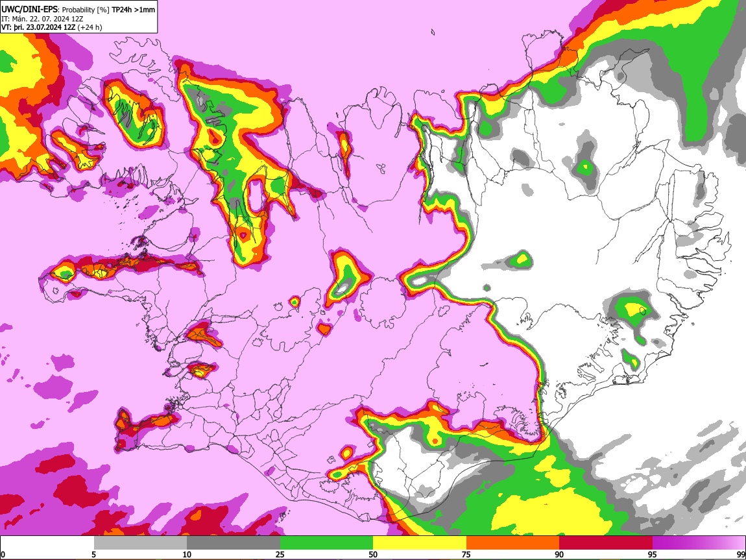Click the orange 75-90 legend swatch
The height and width of the screenshot is (560, 746).
(x=513, y=542)
